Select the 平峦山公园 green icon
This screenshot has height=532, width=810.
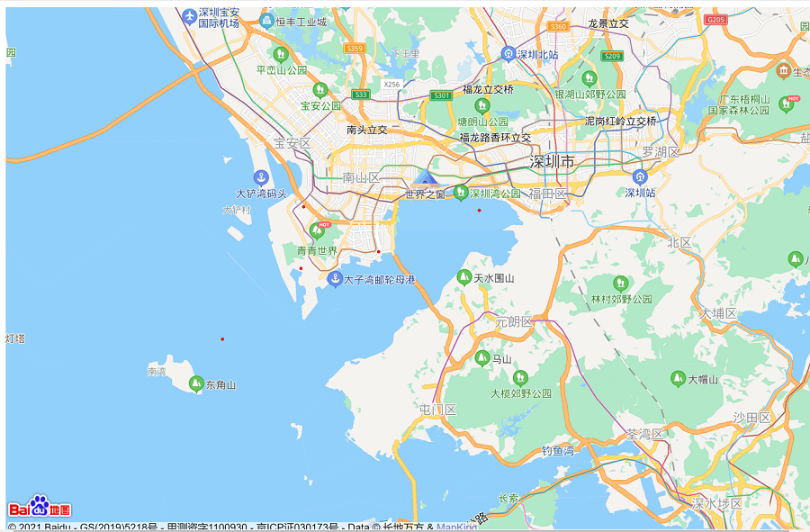coord(281,54)
